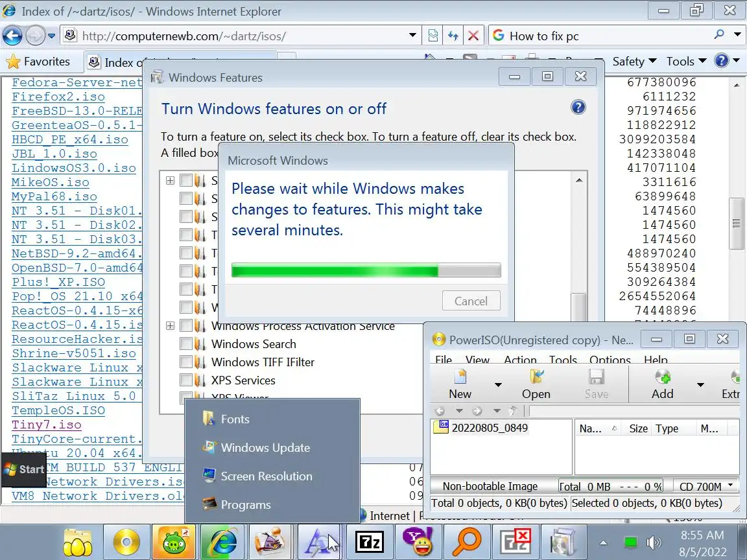Expand the topmost feature tree node

tap(170, 180)
